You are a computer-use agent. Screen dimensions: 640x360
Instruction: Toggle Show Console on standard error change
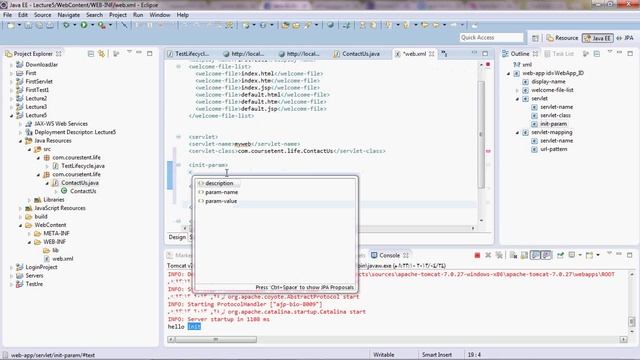(x=547, y=256)
